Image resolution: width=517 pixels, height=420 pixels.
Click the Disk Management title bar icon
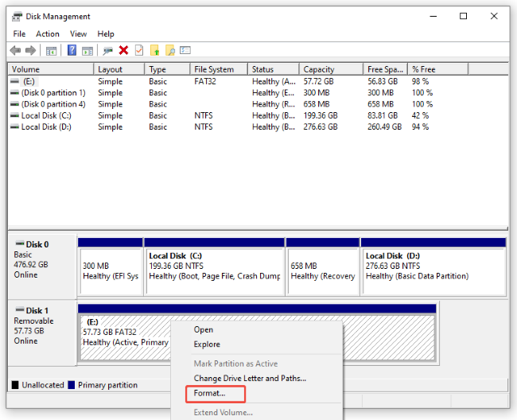[17, 17]
